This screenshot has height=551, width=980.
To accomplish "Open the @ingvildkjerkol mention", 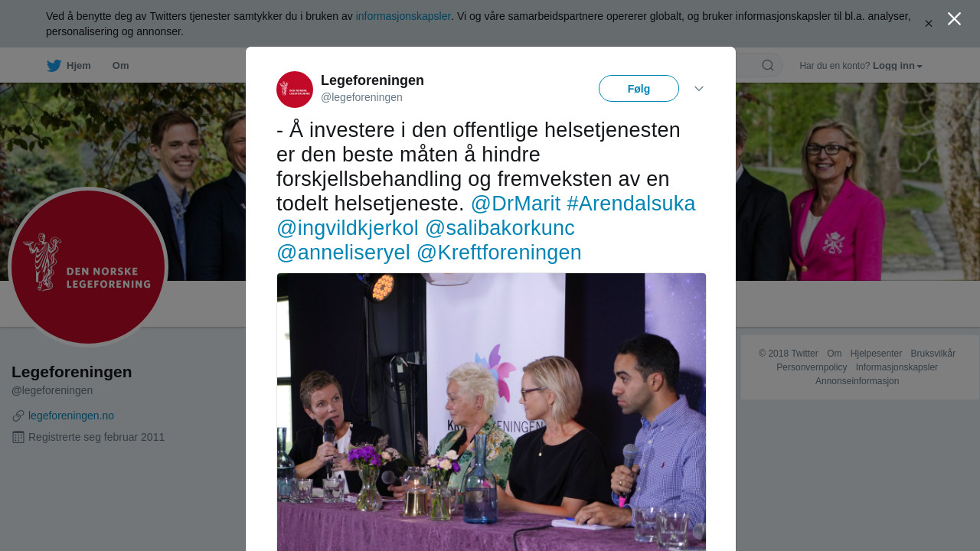I will pos(348,228).
